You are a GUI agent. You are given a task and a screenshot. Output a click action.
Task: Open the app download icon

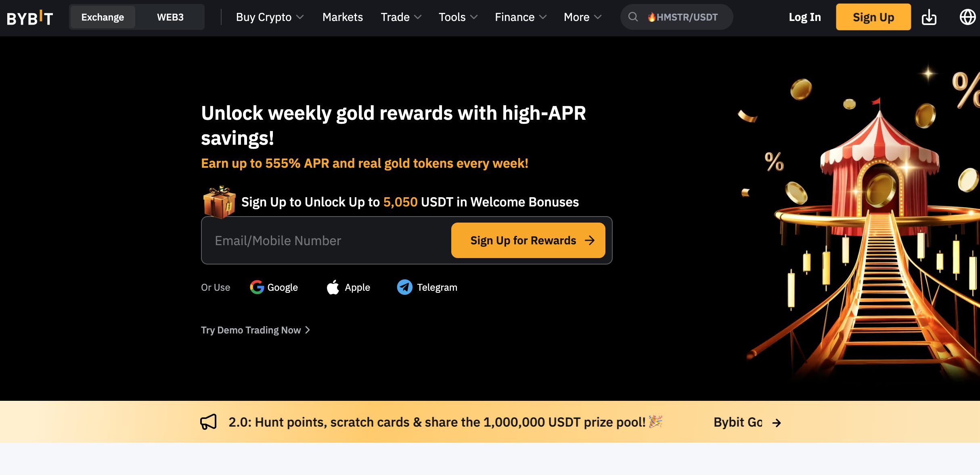point(929,17)
